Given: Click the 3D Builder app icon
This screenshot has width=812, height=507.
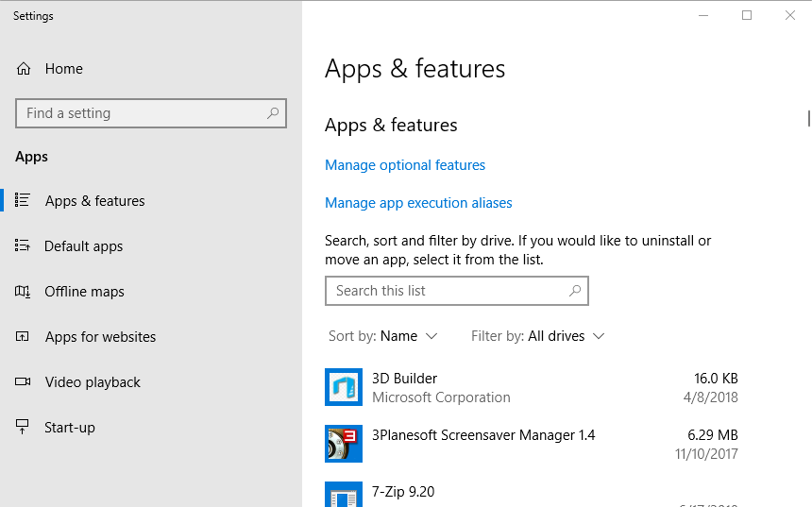Looking at the screenshot, I should click(x=344, y=387).
